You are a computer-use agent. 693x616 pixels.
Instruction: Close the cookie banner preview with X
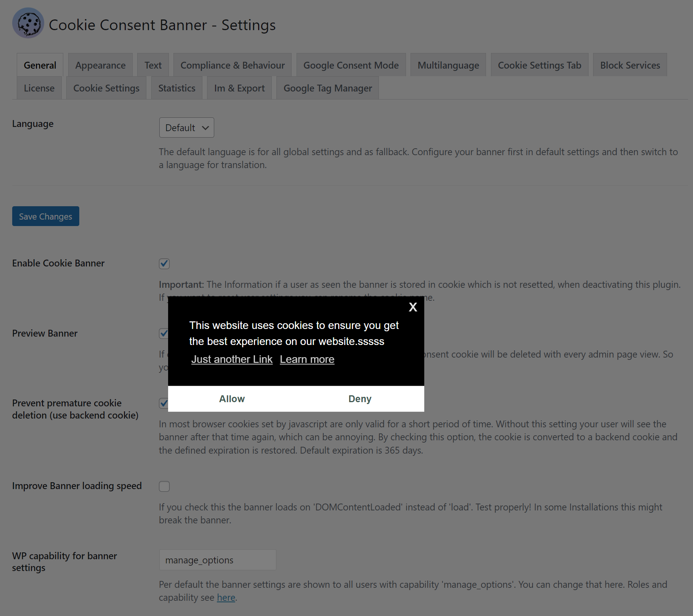tap(413, 307)
